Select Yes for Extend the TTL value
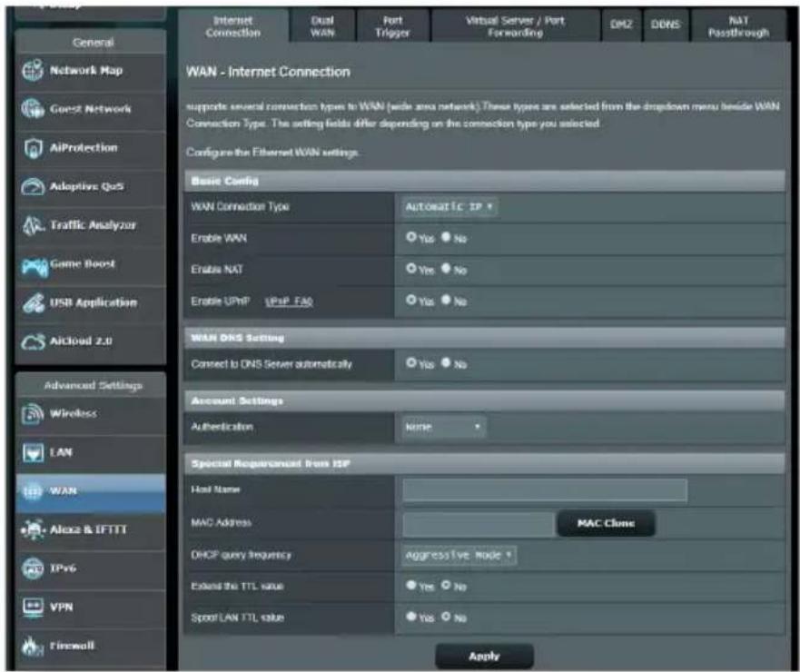The image size is (800, 672). pyautogui.click(x=410, y=585)
